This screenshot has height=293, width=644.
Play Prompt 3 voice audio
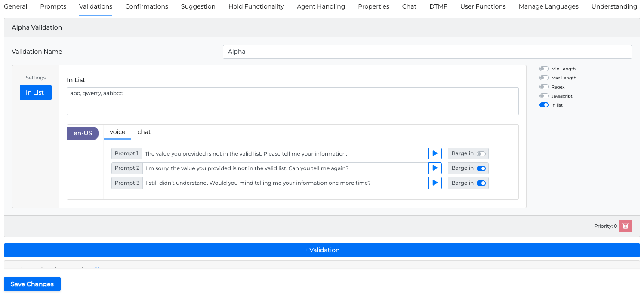point(435,183)
